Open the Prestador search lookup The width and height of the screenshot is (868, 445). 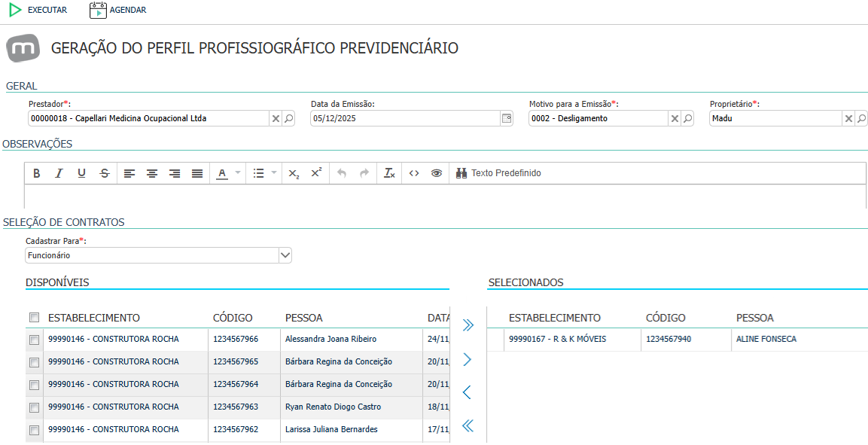pos(288,118)
